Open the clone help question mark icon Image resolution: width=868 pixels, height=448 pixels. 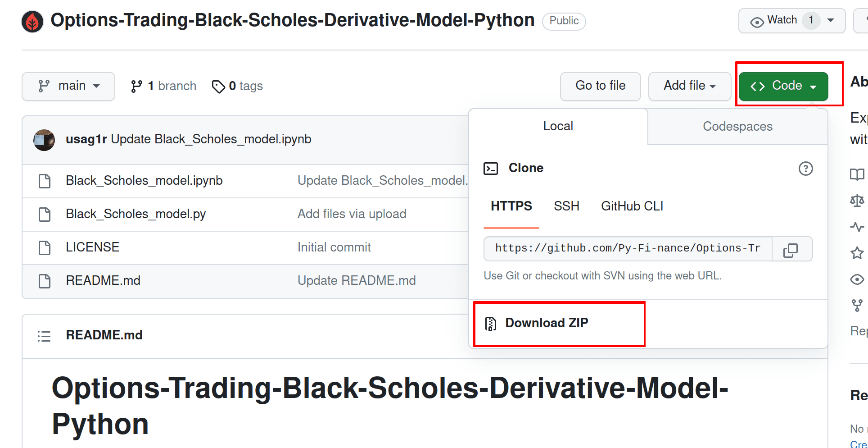pos(805,169)
